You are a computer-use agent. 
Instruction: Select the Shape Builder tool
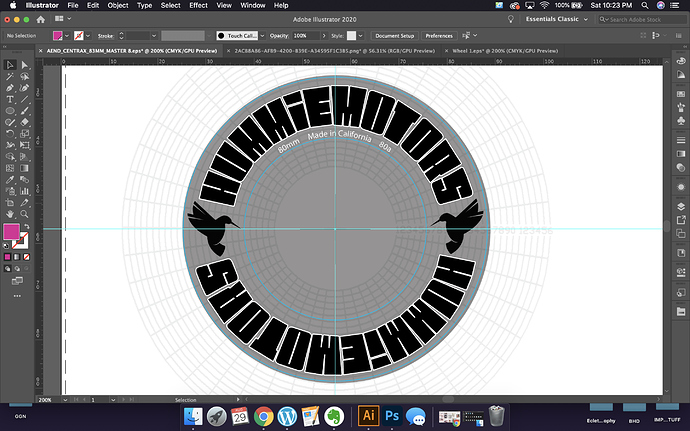[x=10, y=157]
